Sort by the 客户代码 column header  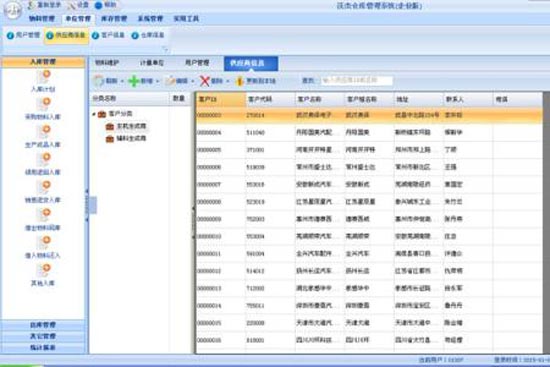270,99
